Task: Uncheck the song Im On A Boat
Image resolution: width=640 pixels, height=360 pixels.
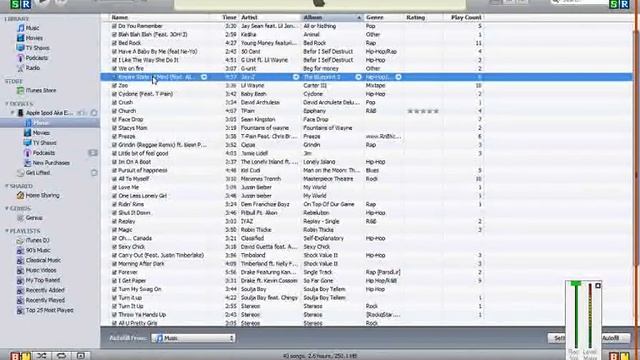Action: (x=114, y=162)
